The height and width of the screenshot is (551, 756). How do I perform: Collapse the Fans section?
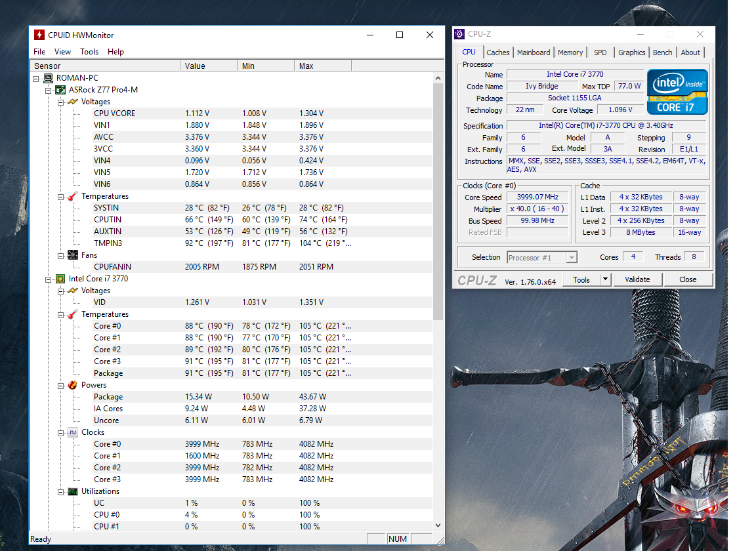tap(61, 256)
